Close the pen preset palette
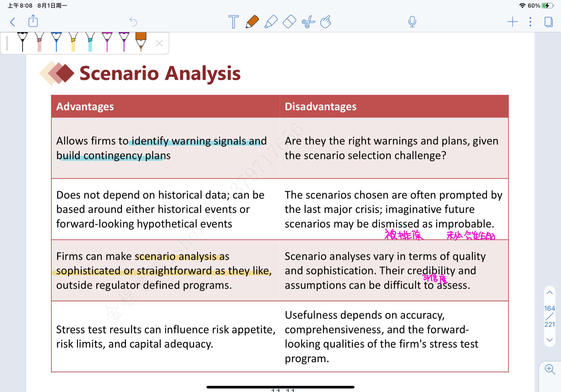The width and height of the screenshot is (561, 392). point(159,43)
